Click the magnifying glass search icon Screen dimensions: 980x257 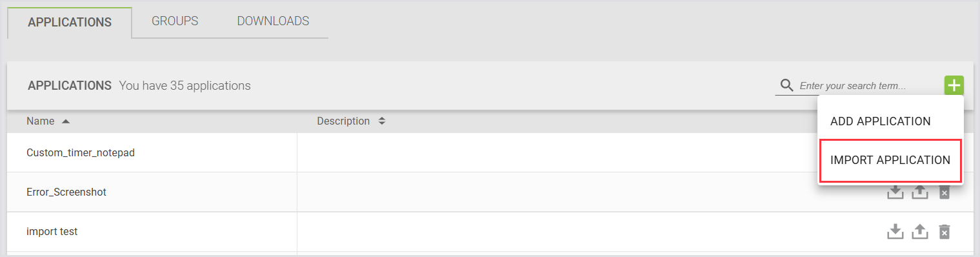pyautogui.click(x=786, y=86)
